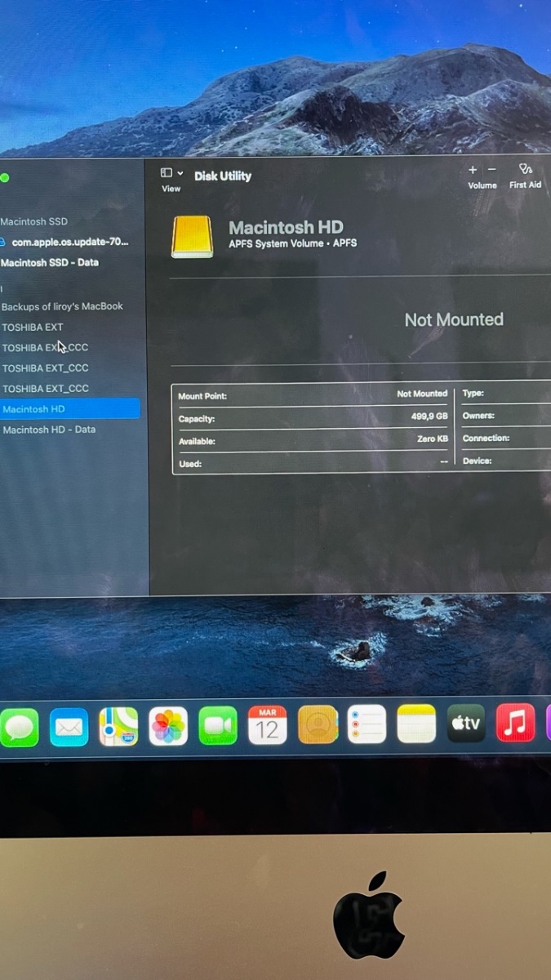
Task: Click the 499,9 GB capacity value
Action: pos(429,416)
